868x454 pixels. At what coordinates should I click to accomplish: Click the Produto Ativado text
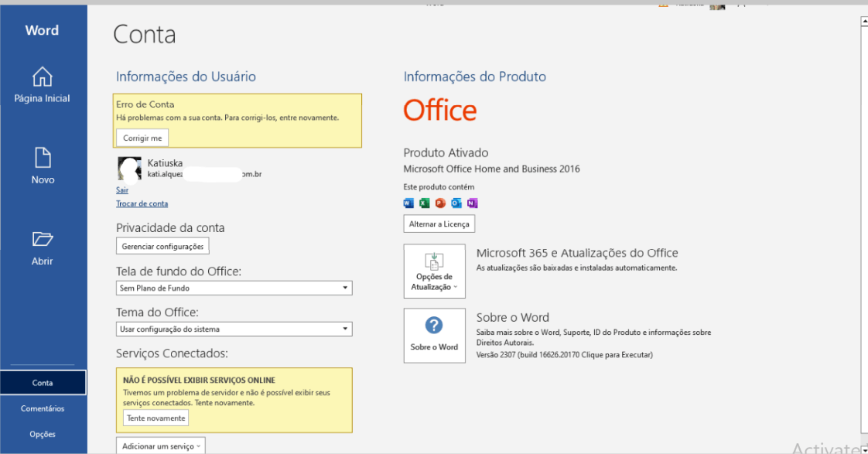coord(446,153)
